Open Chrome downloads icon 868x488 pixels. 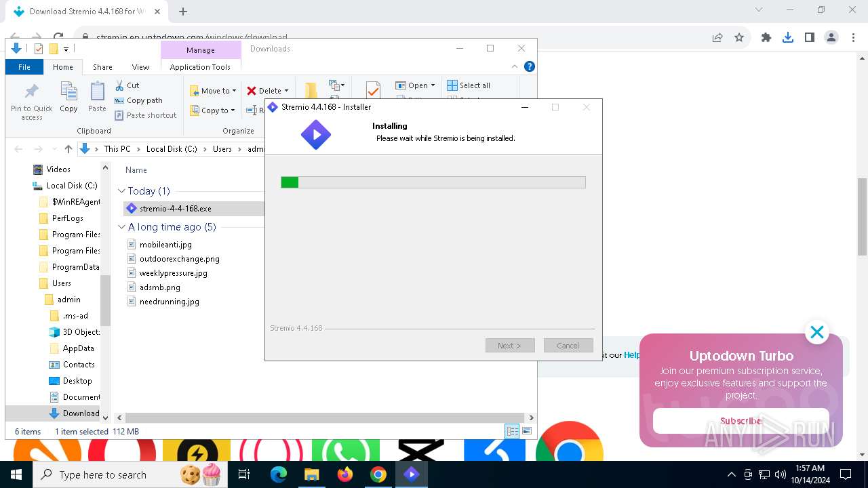(788, 38)
